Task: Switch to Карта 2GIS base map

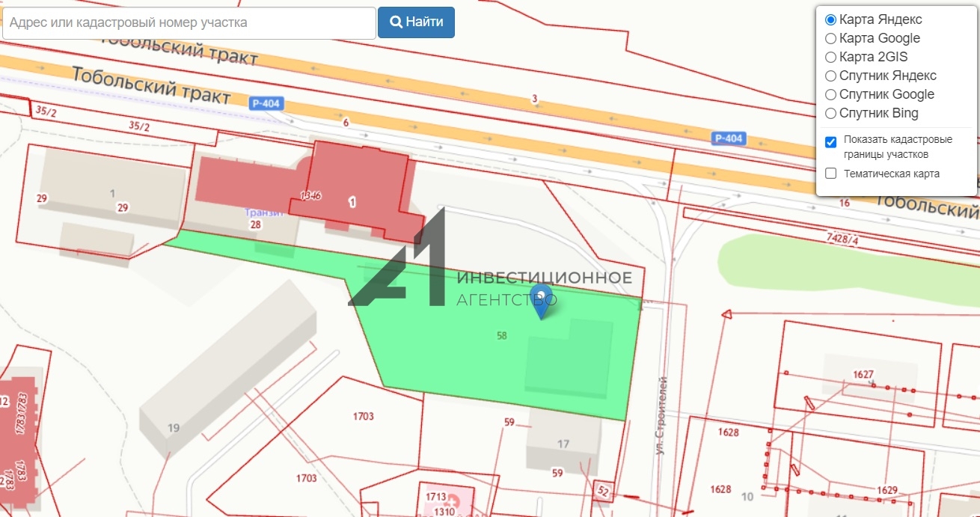Action: click(x=830, y=57)
